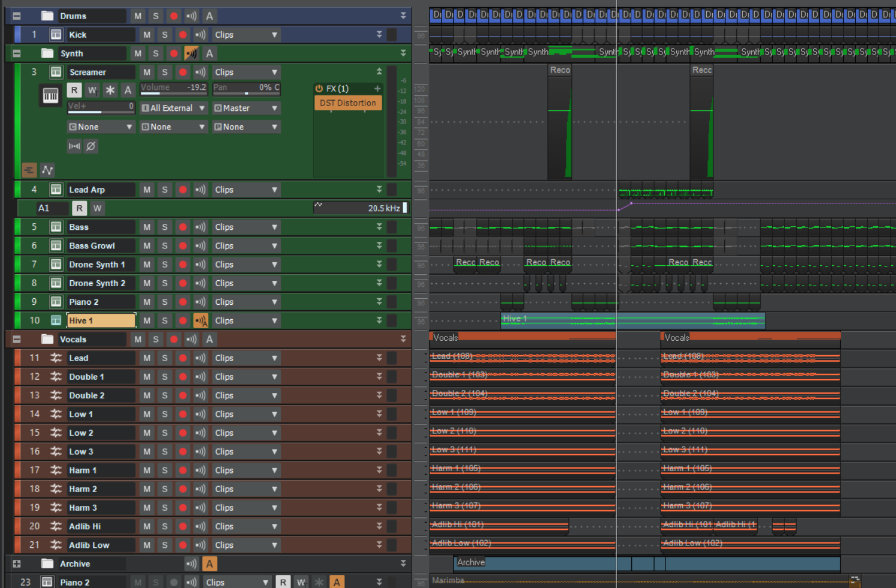
Task: Open the Screamer instrument keyboard icon
Action: pyautogui.click(x=50, y=95)
